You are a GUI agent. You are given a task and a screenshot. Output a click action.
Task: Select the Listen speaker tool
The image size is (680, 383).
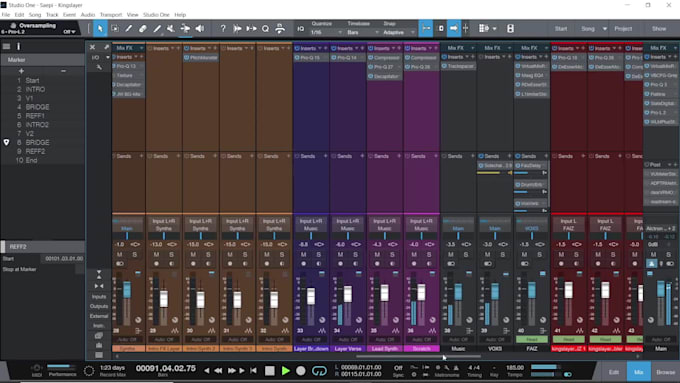[199, 29]
